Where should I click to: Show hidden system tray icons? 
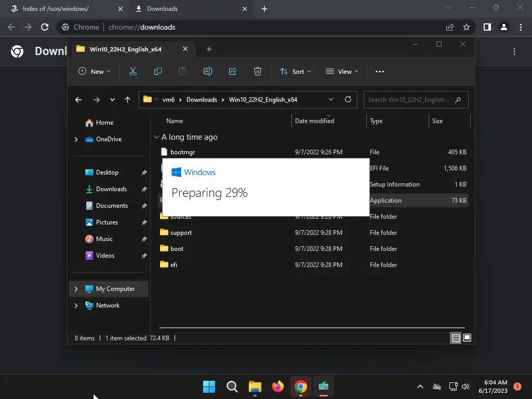(420, 387)
